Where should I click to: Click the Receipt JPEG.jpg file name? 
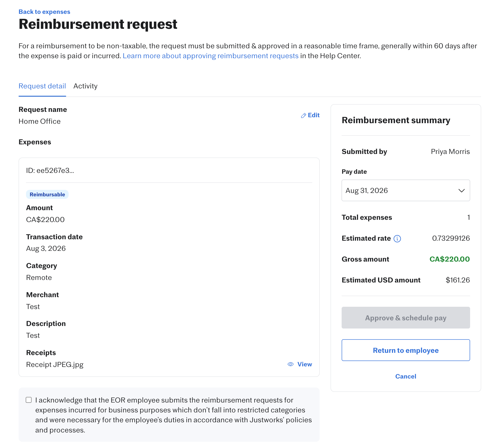tap(55, 365)
